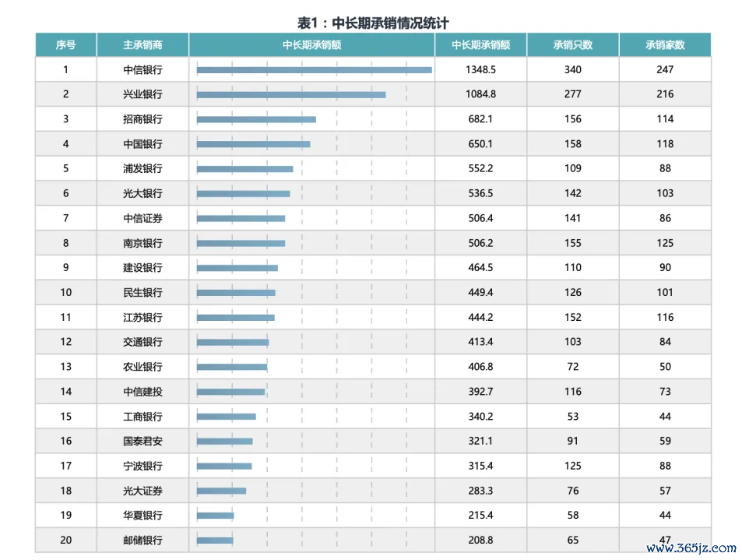Click 承销家数 value 125 for 南京银行
The image size is (742, 560).
click(x=665, y=243)
